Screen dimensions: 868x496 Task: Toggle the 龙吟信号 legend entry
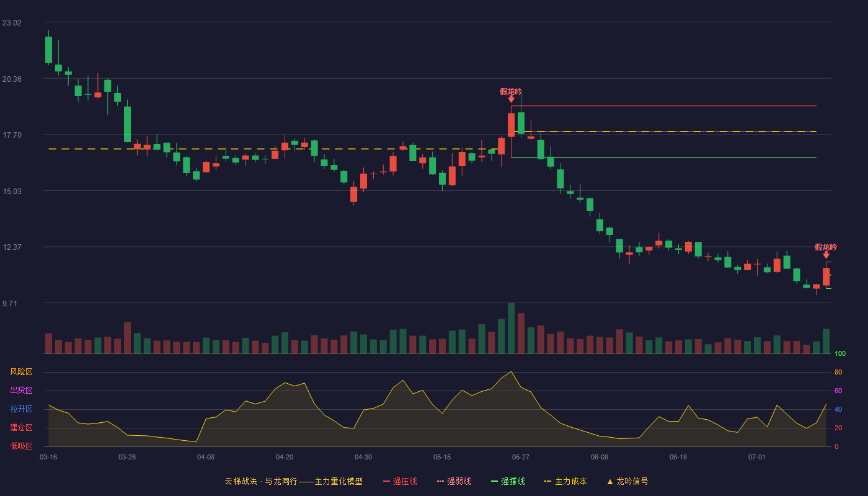(627, 481)
